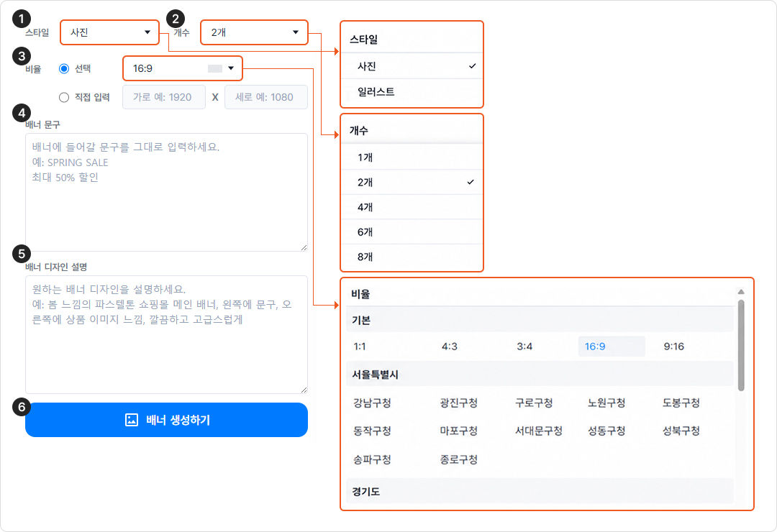777x532 pixels.
Task: Click the checkmark next to 사진 option
Action: (472, 66)
